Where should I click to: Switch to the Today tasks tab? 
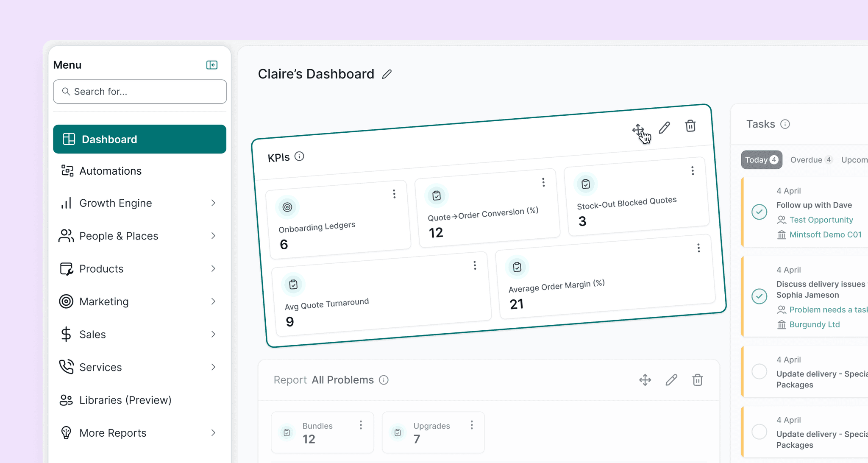click(762, 160)
